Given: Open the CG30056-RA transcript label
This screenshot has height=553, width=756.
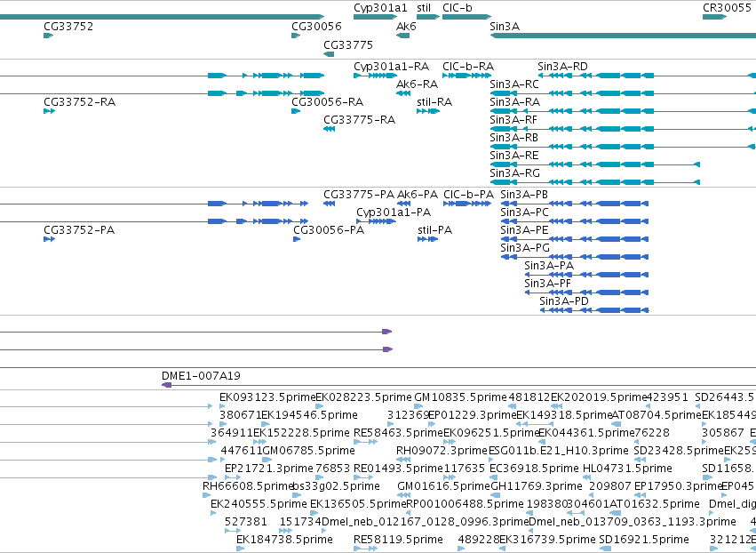Looking at the screenshot, I should click(x=328, y=102).
